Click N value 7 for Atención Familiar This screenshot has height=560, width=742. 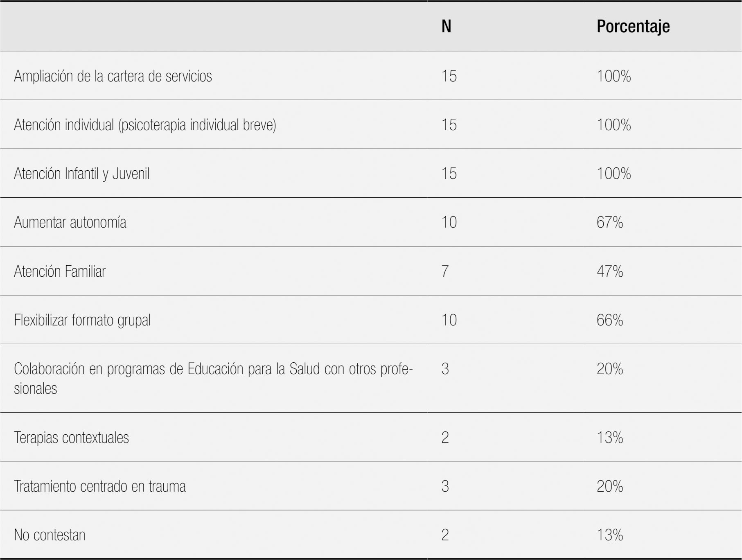445,271
